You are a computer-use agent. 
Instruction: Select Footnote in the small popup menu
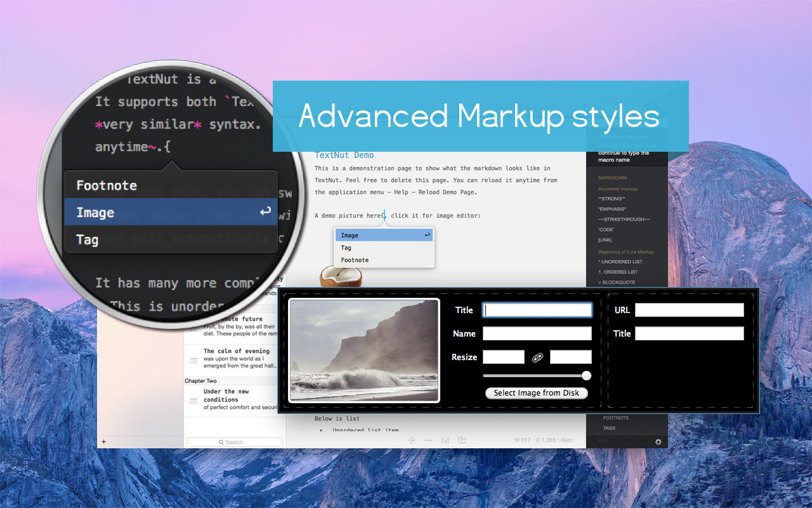384,260
